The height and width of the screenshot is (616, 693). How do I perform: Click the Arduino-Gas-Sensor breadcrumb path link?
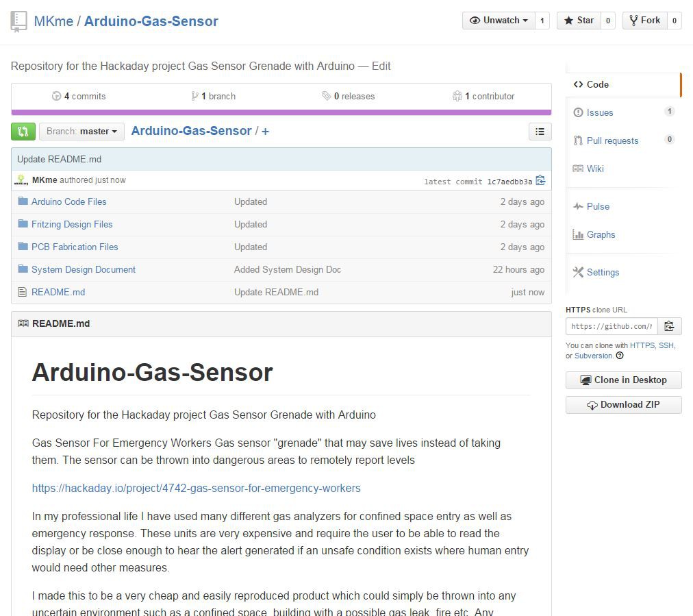(191, 131)
